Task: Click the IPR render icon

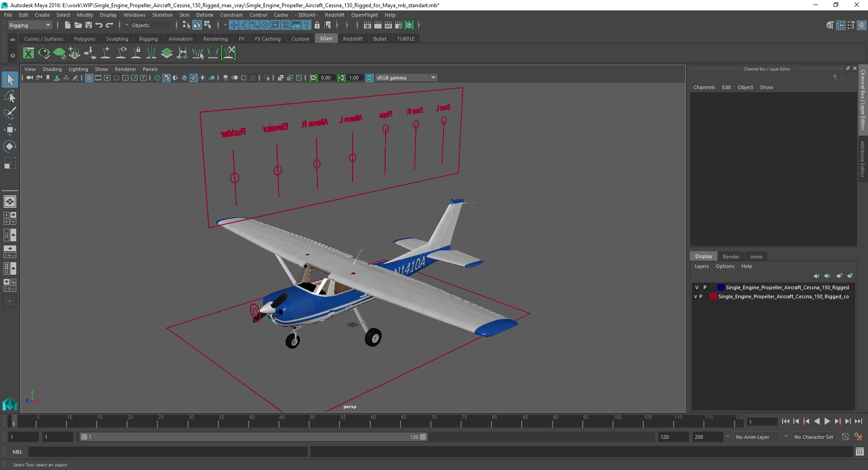Action: click(x=388, y=25)
